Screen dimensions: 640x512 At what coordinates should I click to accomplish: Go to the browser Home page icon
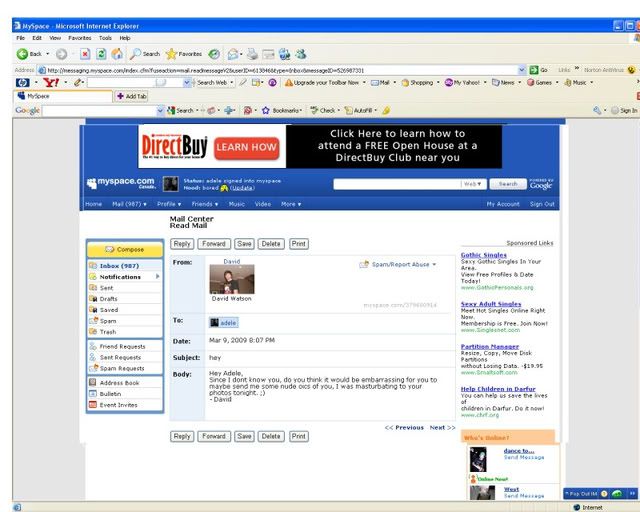pos(117,54)
